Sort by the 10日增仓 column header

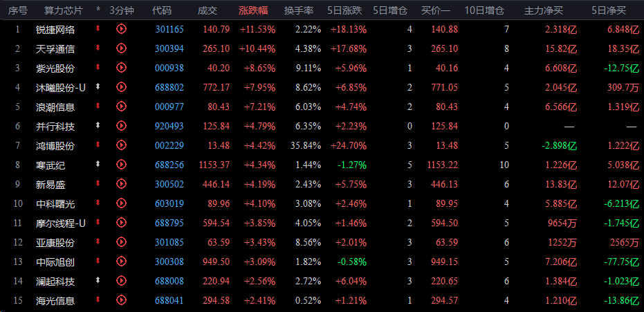pos(485,10)
